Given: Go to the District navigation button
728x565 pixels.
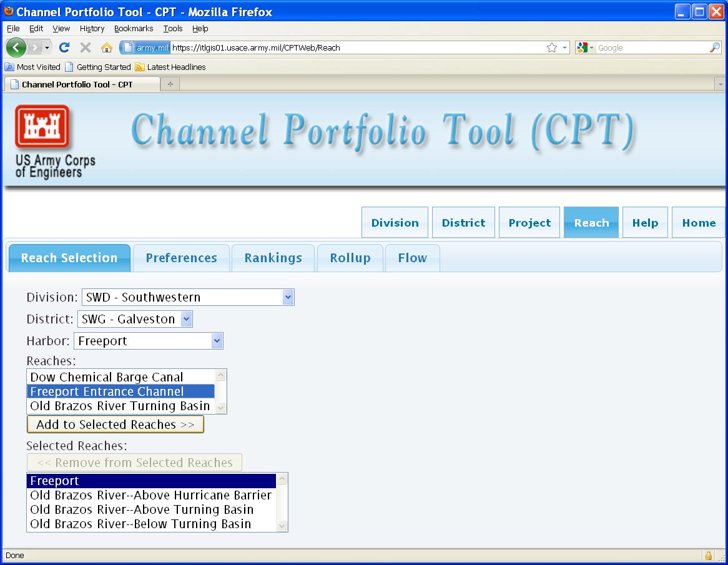Looking at the screenshot, I should tap(463, 222).
